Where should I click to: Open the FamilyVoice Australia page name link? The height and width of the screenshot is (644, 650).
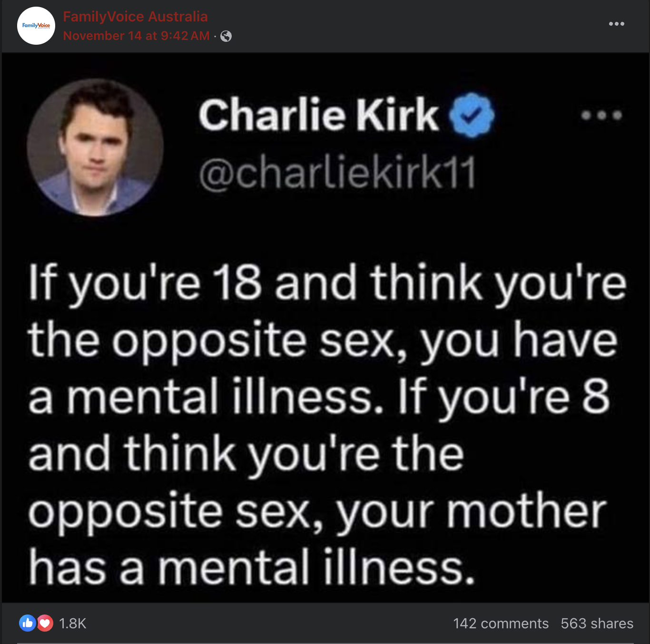click(135, 17)
